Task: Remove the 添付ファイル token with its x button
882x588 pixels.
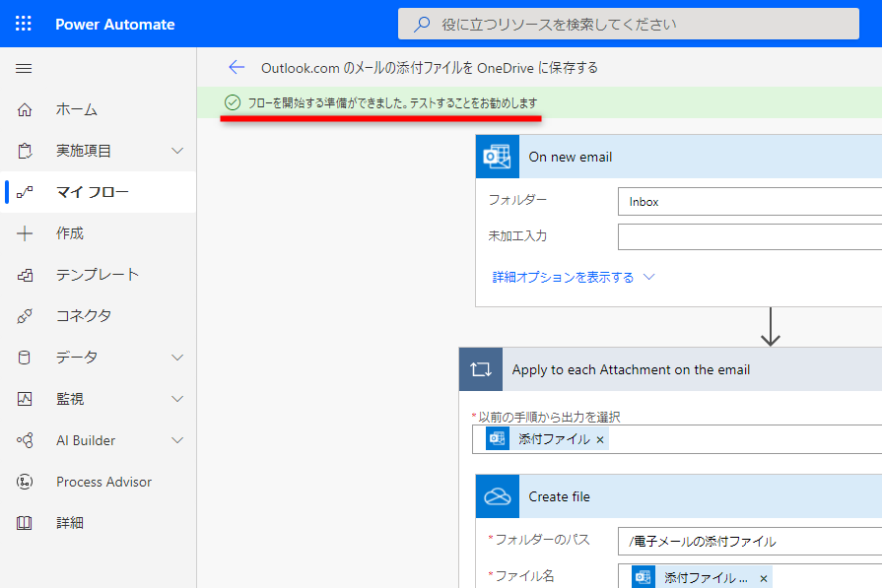Action: pyautogui.click(x=599, y=439)
